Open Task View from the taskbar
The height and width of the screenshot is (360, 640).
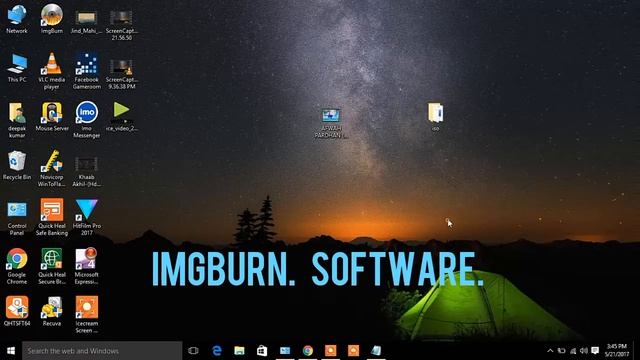(x=193, y=351)
